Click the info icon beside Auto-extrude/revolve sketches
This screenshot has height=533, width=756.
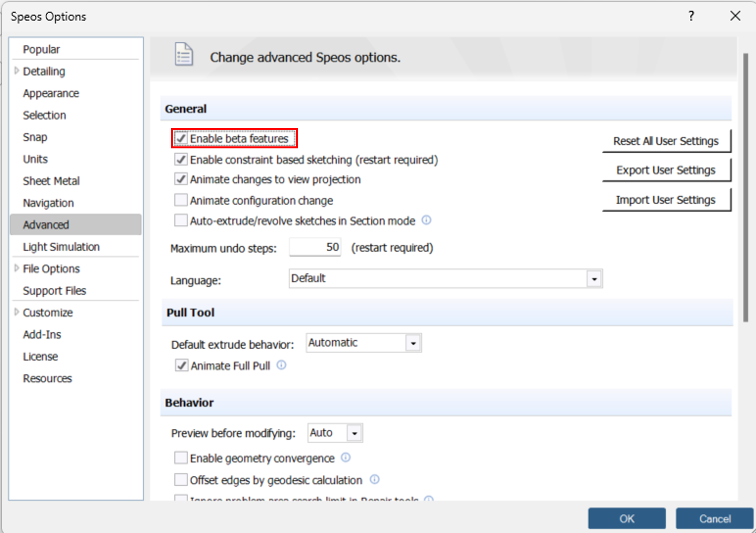(426, 220)
